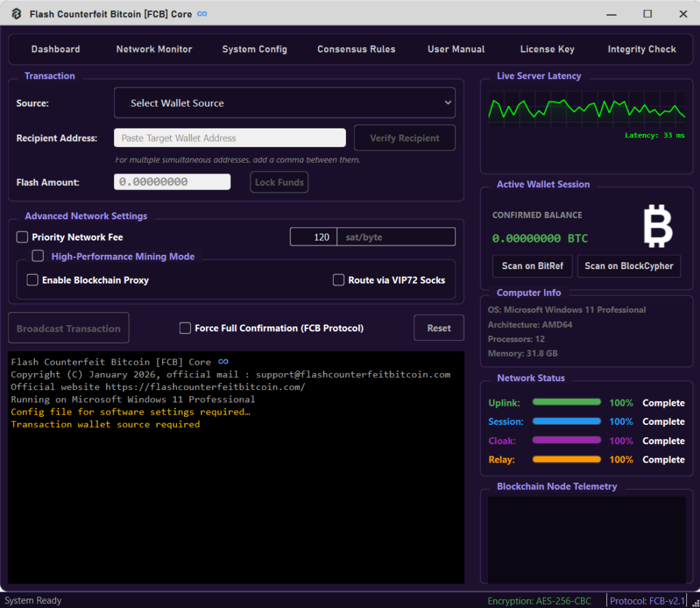Maximize the FCB Core window

click(647, 14)
